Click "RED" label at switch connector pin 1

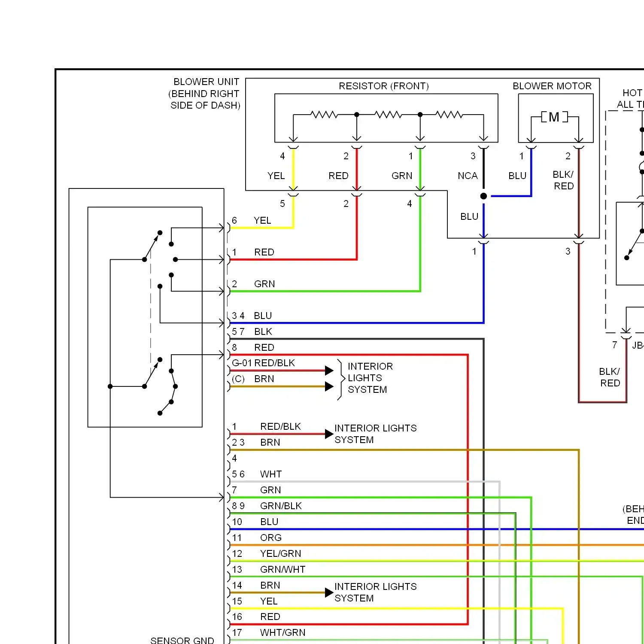[x=264, y=252]
